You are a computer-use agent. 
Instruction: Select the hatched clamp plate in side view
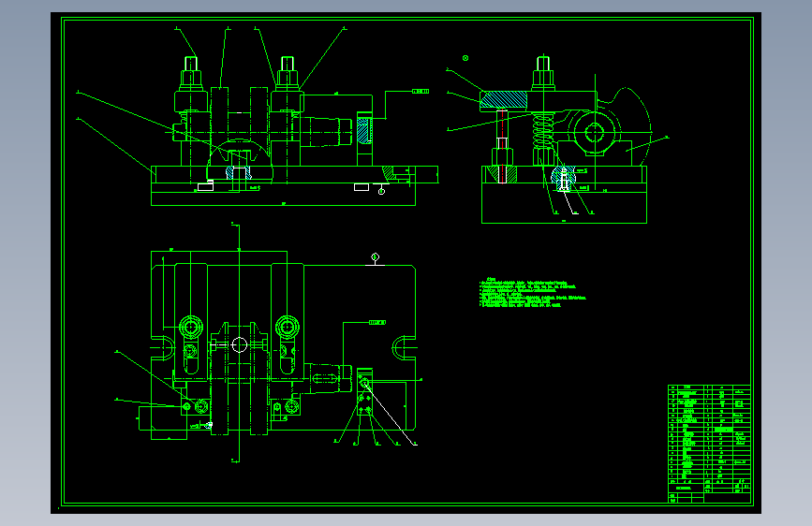503,99
